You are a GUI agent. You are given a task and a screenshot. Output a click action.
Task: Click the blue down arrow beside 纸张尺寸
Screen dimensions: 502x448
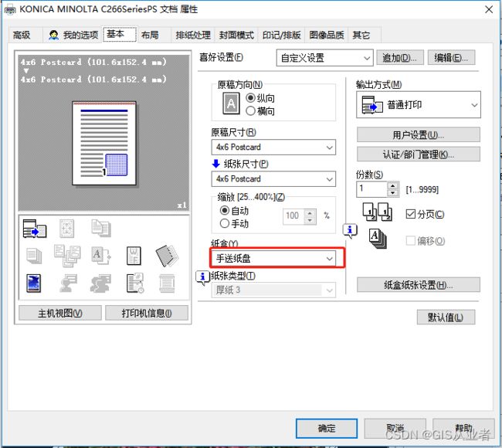pyautogui.click(x=215, y=164)
